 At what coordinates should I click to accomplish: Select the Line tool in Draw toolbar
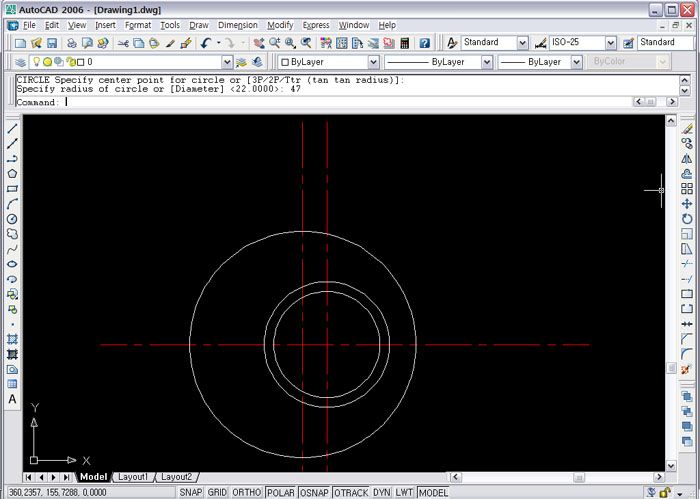pos(12,129)
